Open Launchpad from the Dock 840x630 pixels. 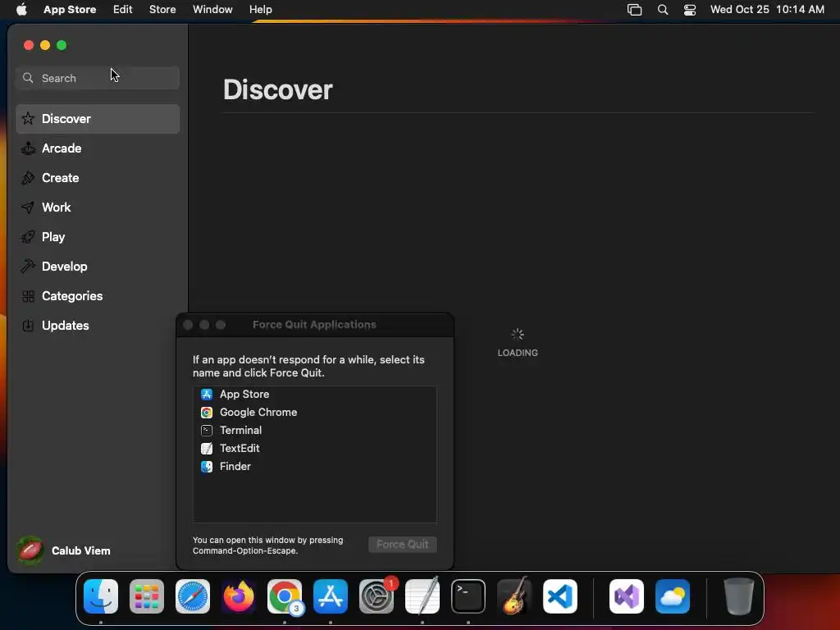click(x=147, y=596)
